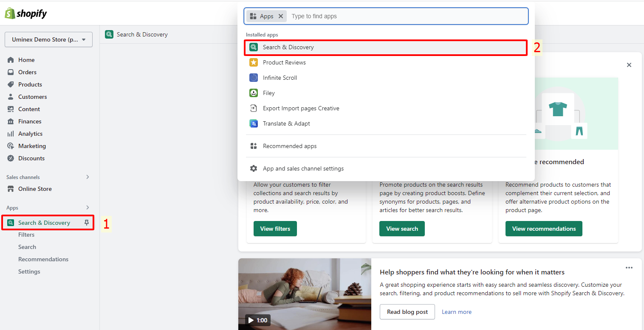644x330 pixels.
Task: Expand the Sales channels section
Action: point(88,177)
